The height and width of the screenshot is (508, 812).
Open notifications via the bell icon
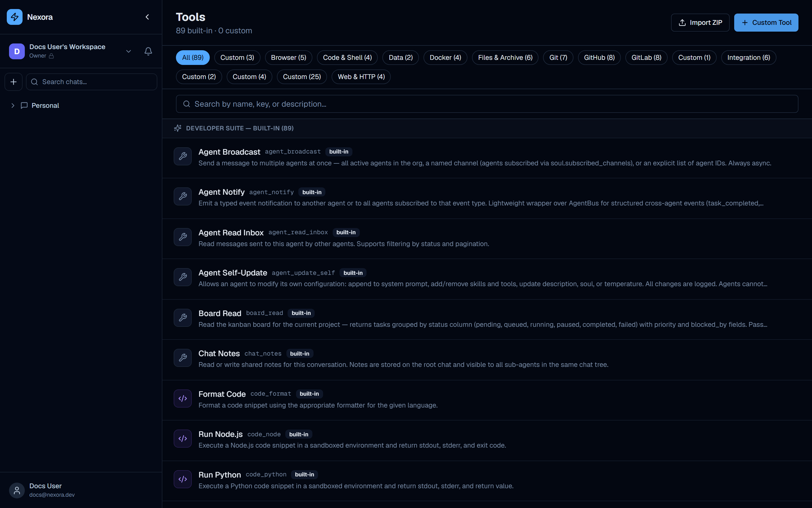pos(148,51)
